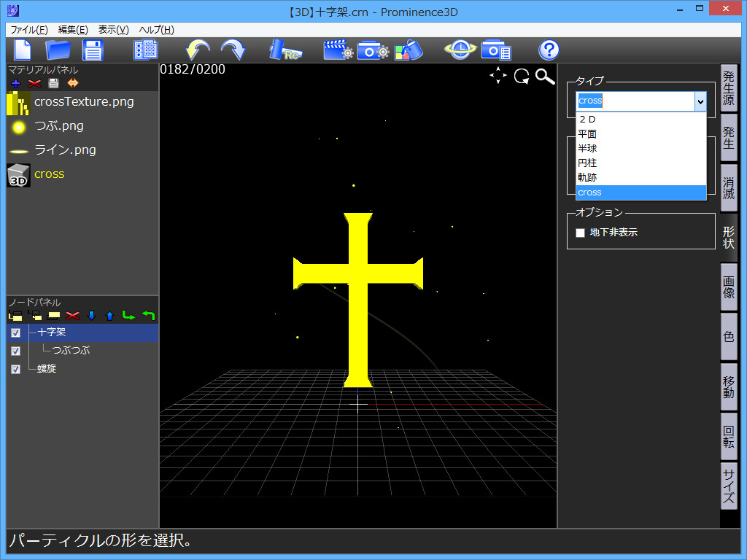Swap material with orange arrows icon
Image resolution: width=747 pixels, height=560 pixels.
[x=73, y=83]
